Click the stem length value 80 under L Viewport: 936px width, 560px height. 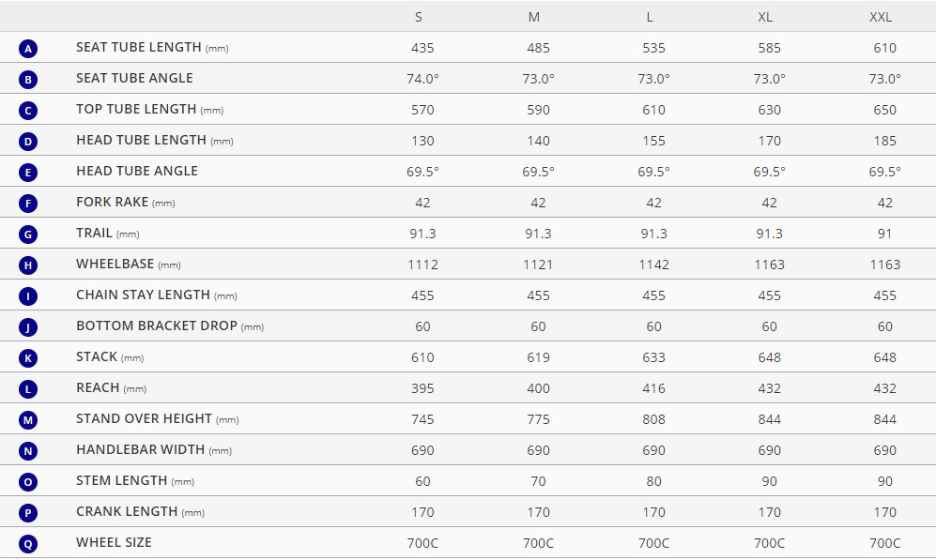pos(653,481)
